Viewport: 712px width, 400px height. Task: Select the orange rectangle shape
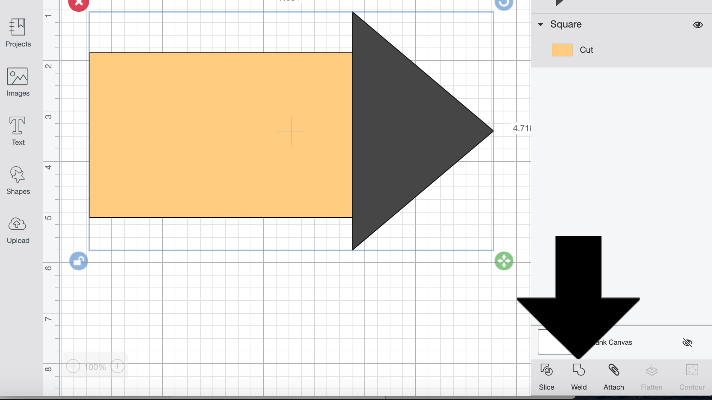221,135
